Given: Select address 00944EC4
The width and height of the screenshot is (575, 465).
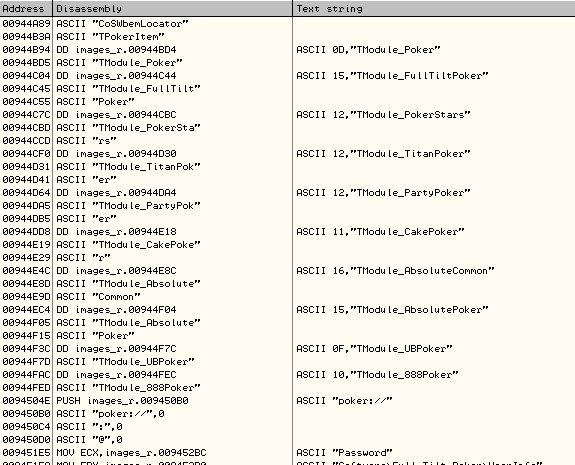Looking at the screenshot, I should point(26,310).
